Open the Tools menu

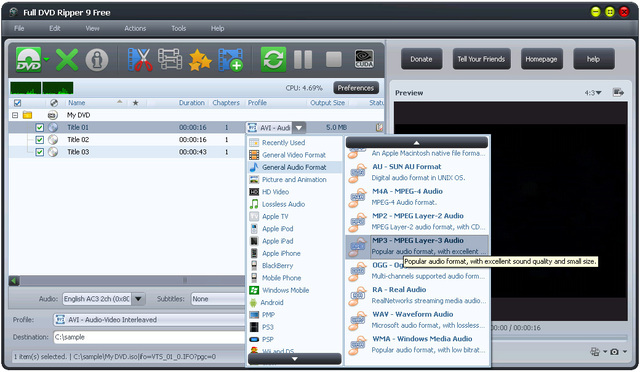coord(178,28)
